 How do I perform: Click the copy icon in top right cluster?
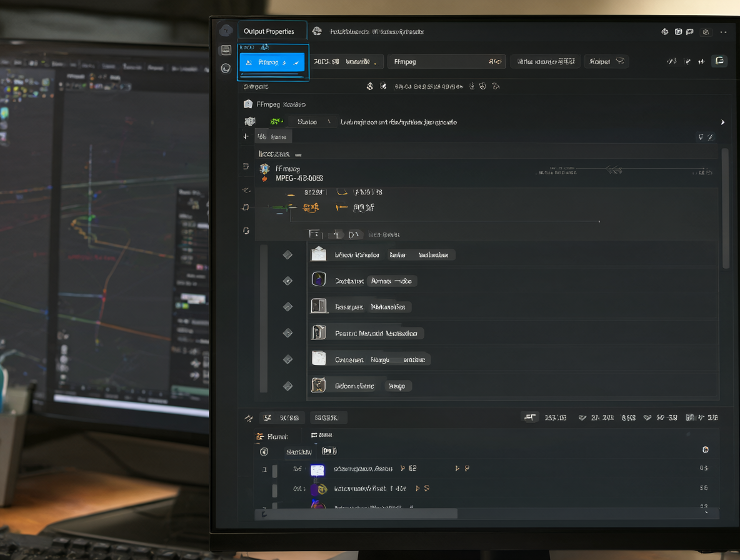(678, 32)
